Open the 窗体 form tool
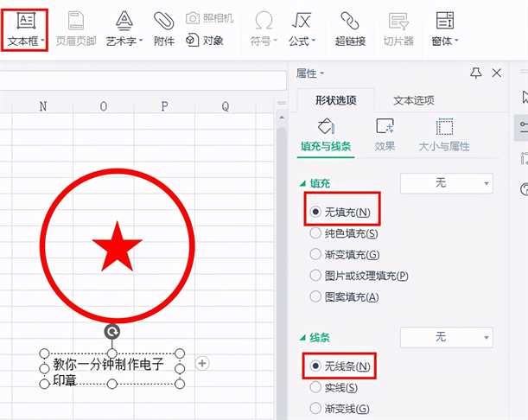This screenshot has height=420, width=528. [445, 28]
